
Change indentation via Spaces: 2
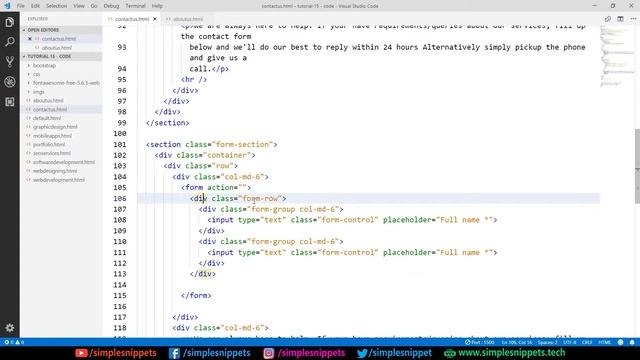547,342
